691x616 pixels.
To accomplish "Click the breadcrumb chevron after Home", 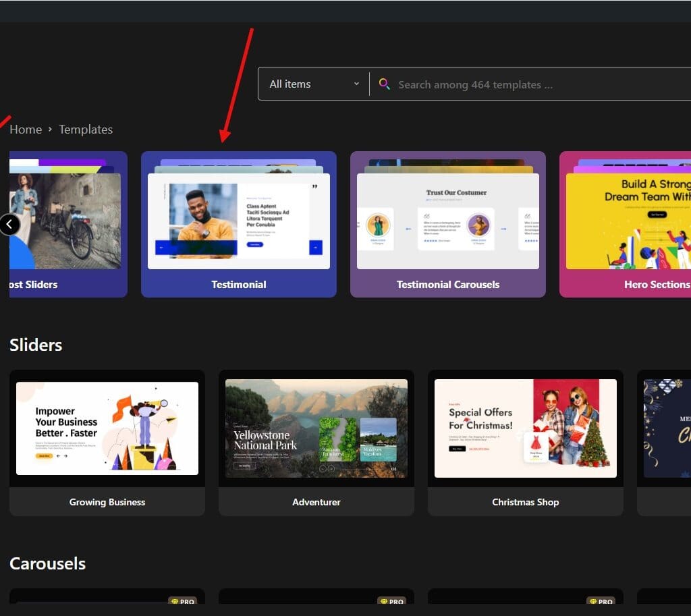I will click(50, 130).
